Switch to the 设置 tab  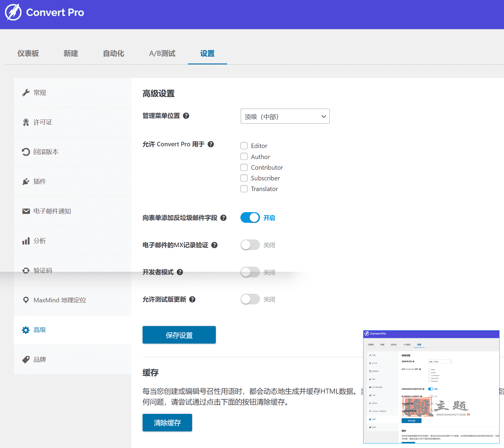(x=207, y=53)
